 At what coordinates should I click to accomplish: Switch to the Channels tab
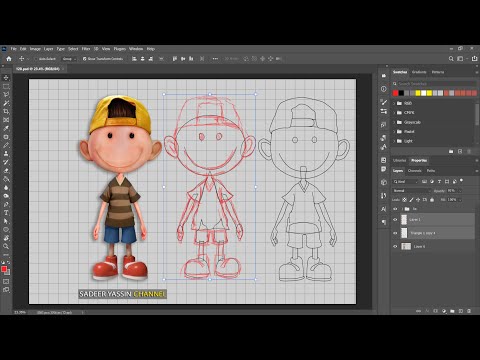[415, 171]
